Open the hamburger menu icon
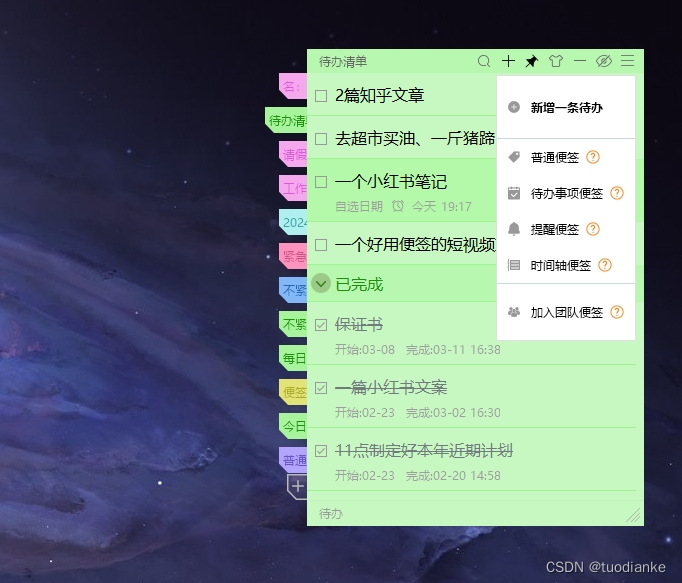Image resolution: width=682 pixels, height=583 pixels. click(x=627, y=60)
